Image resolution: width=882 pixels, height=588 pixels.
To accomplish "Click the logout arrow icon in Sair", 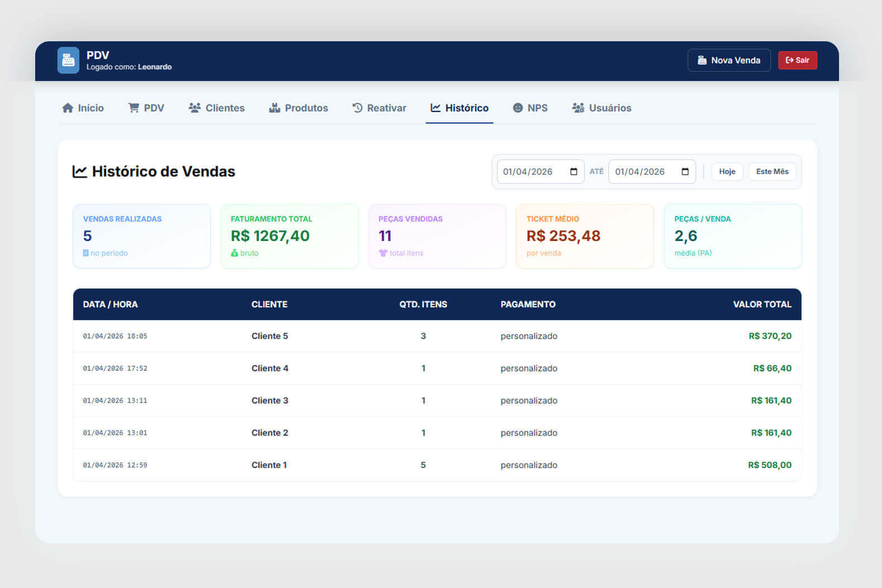I will [789, 60].
